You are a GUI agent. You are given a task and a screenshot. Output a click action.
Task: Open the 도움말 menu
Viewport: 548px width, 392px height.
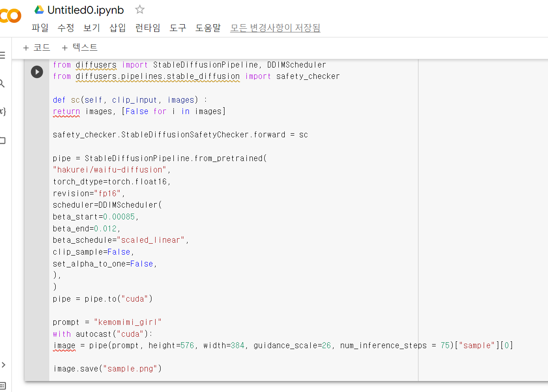(208, 28)
